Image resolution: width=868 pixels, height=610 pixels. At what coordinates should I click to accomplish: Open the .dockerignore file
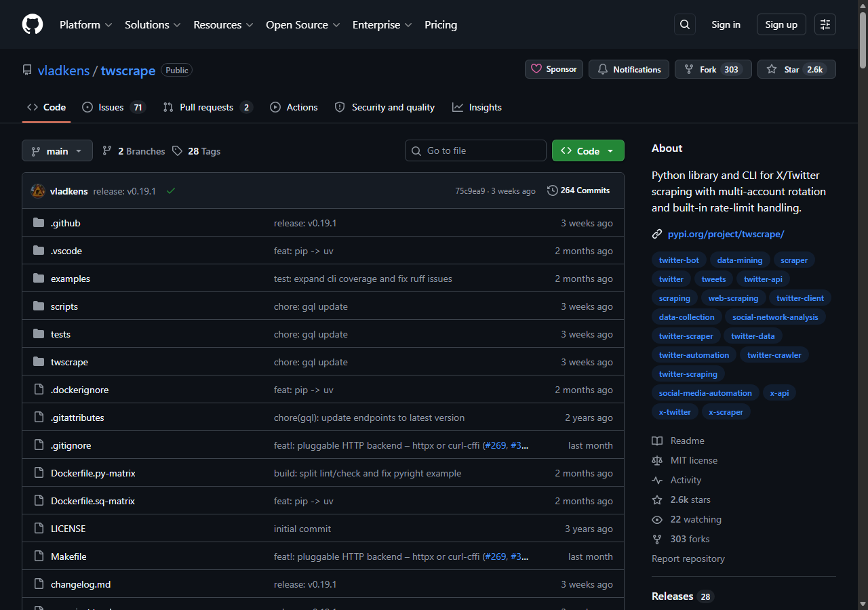click(79, 390)
